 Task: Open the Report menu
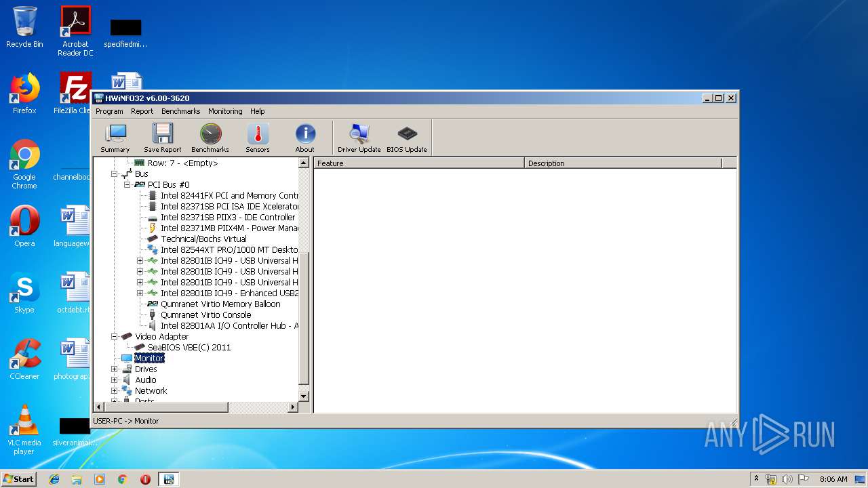click(142, 111)
